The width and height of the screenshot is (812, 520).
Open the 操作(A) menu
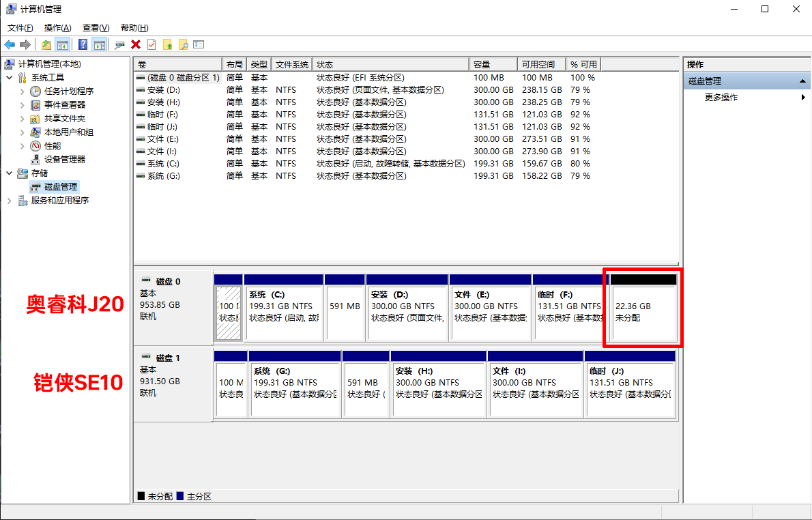coord(57,28)
